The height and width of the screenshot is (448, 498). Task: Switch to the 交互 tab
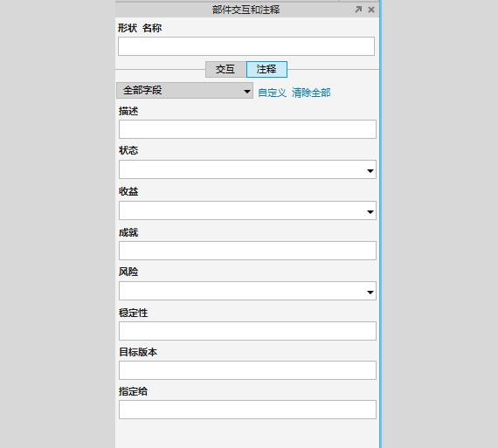tap(225, 69)
